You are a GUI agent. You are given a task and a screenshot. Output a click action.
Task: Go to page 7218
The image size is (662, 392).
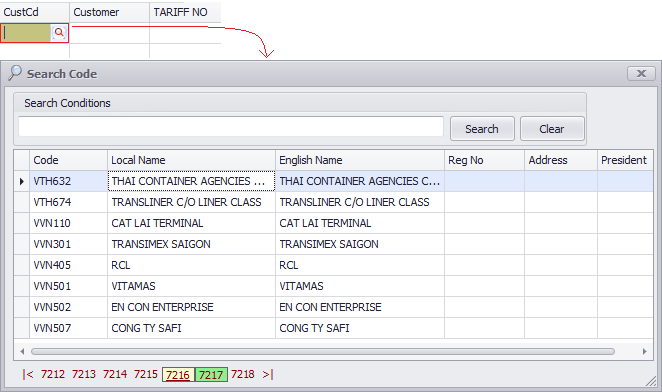pos(243,374)
